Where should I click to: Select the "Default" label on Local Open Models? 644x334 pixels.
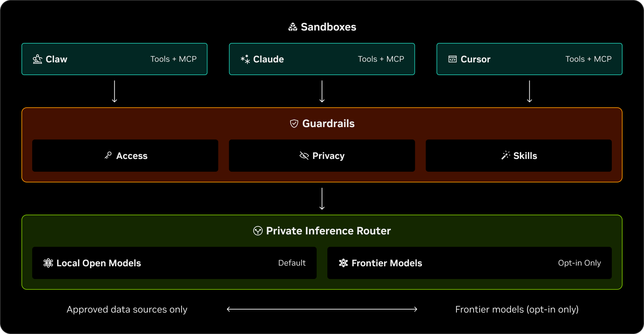(x=292, y=263)
